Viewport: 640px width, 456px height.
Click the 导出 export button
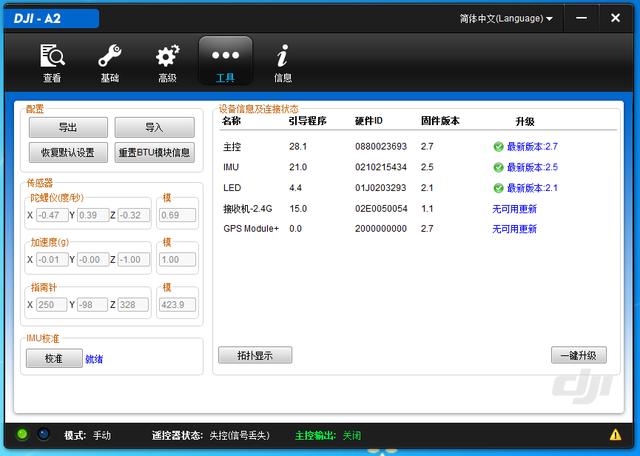click(x=68, y=127)
